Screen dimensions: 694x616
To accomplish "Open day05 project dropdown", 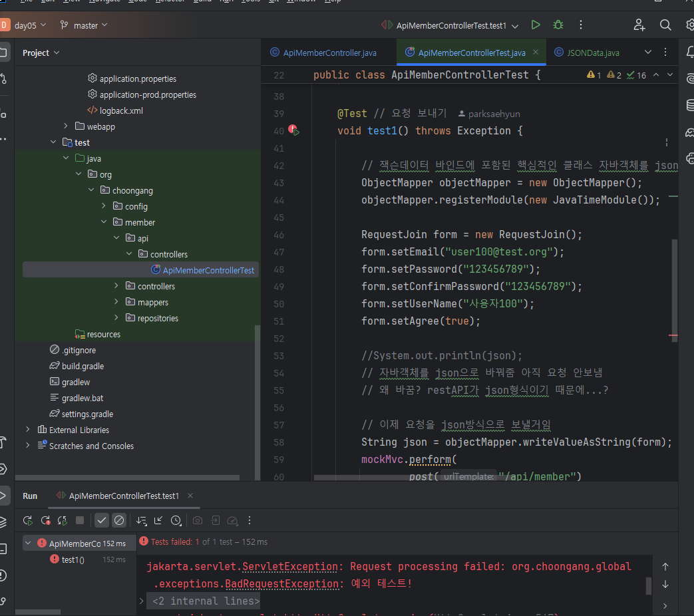I will [x=30, y=25].
